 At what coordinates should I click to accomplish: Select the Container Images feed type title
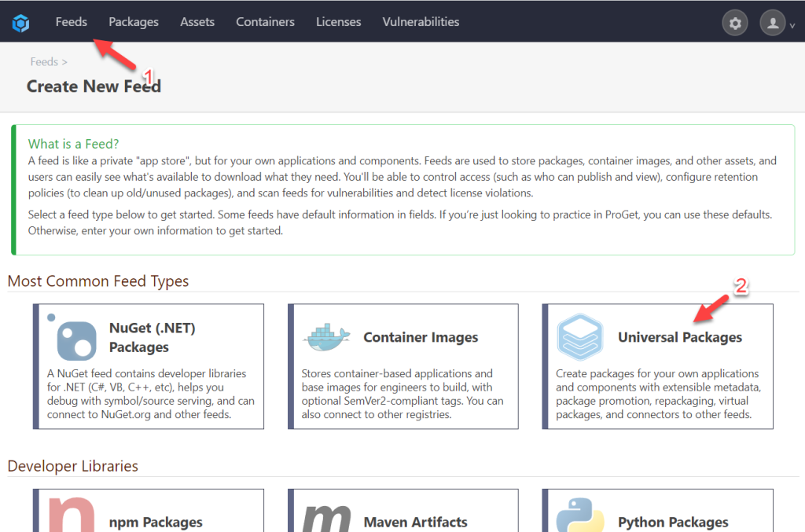click(x=421, y=337)
